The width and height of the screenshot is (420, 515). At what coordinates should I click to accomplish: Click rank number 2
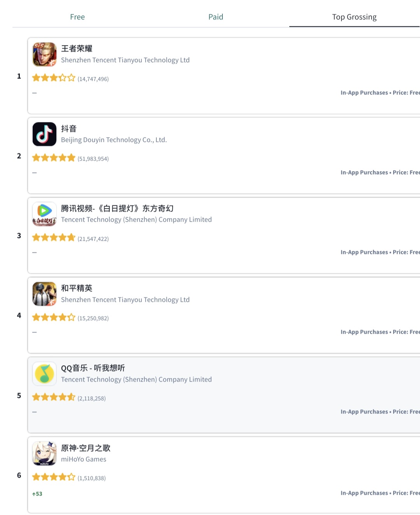click(19, 156)
